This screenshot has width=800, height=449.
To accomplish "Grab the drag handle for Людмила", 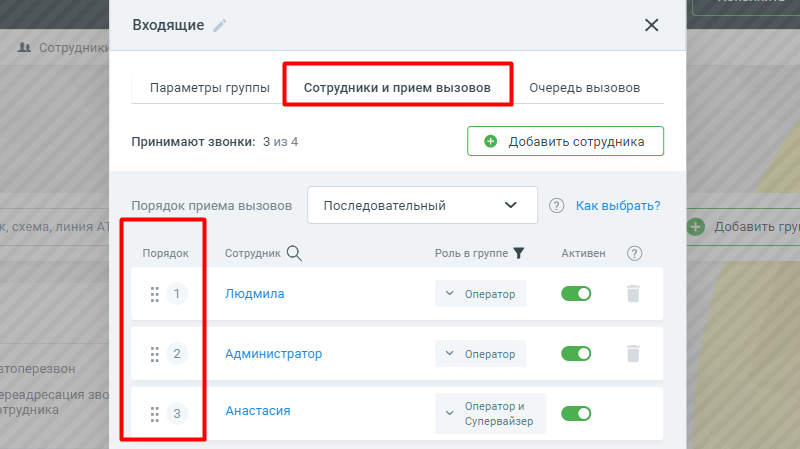I will [x=155, y=294].
